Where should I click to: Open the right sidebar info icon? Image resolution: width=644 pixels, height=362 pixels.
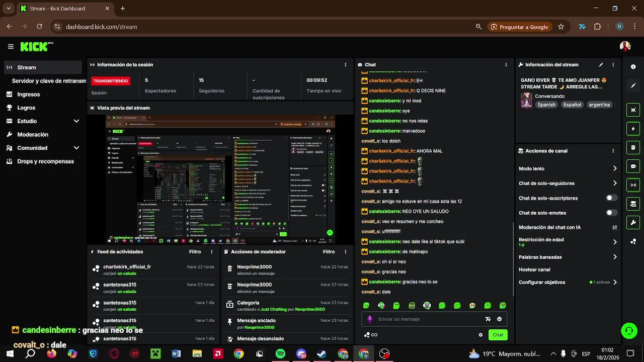tap(633, 67)
